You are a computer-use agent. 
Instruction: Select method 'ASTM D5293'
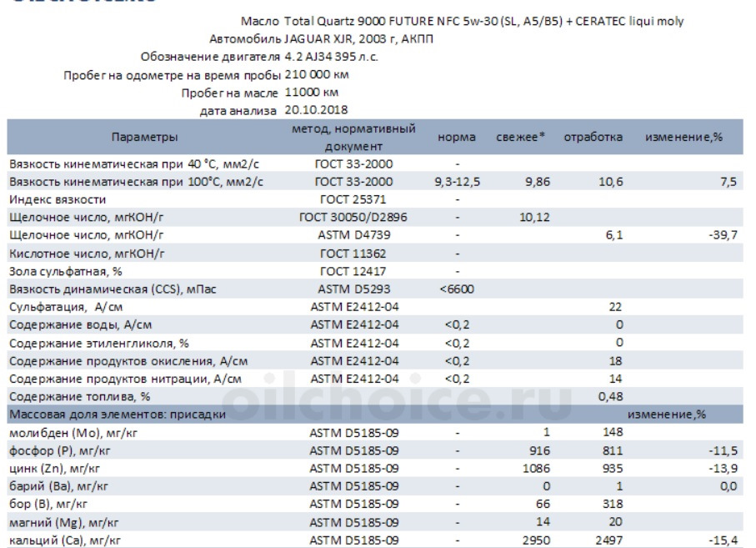[354, 289]
